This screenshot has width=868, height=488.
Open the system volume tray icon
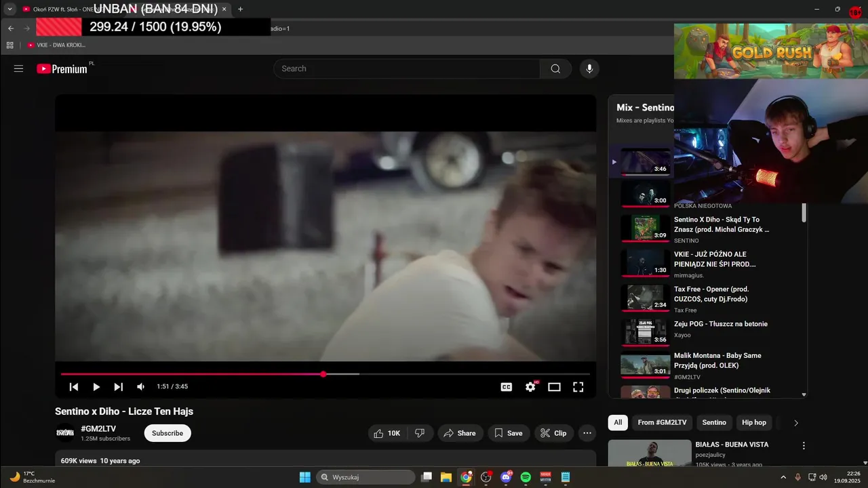(824, 477)
